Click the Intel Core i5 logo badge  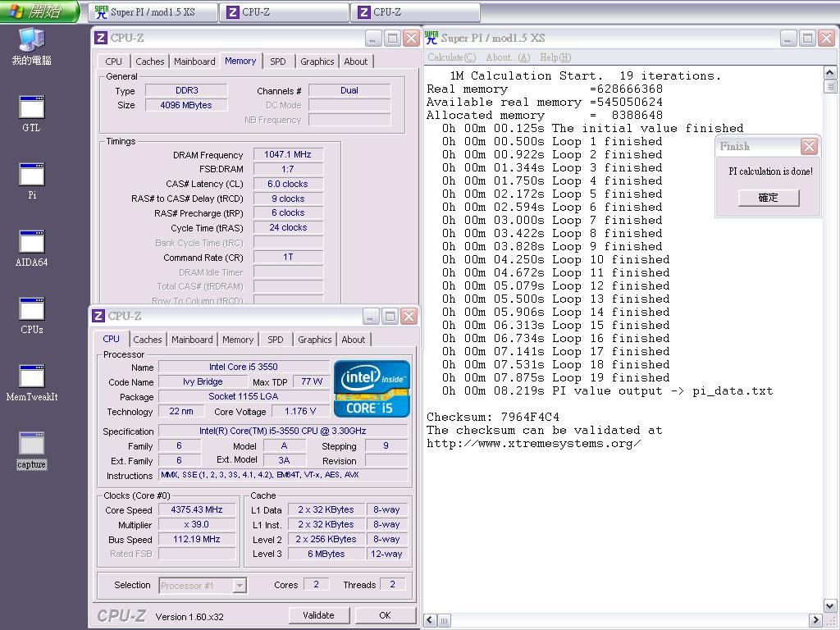click(372, 388)
